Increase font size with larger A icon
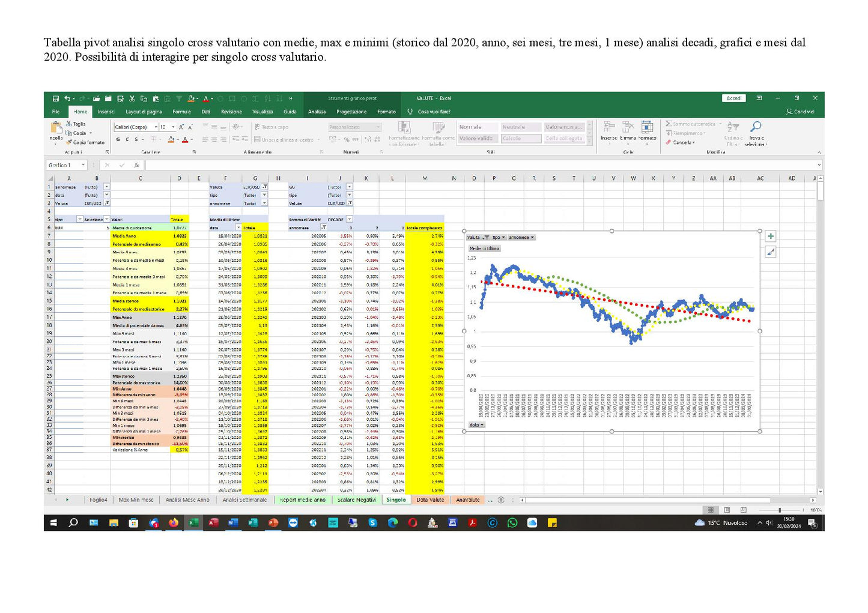This screenshot has height=613, width=868. point(181,127)
